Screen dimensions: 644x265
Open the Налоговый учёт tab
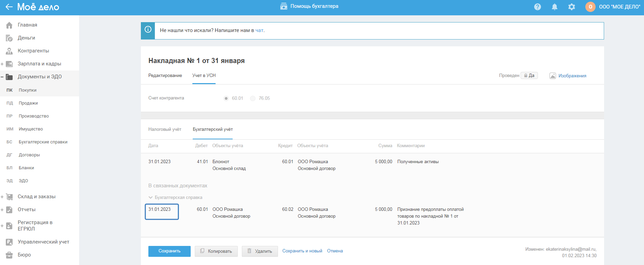tap(165, 129)
